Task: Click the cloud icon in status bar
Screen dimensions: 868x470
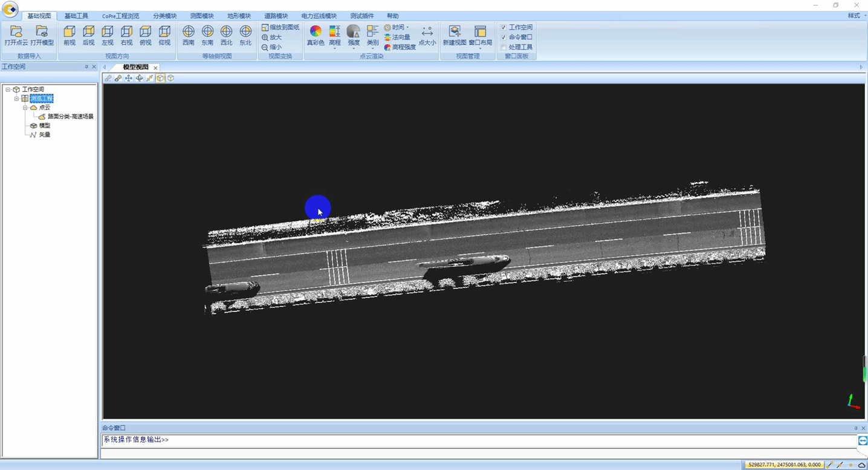Action: [861, 465]
